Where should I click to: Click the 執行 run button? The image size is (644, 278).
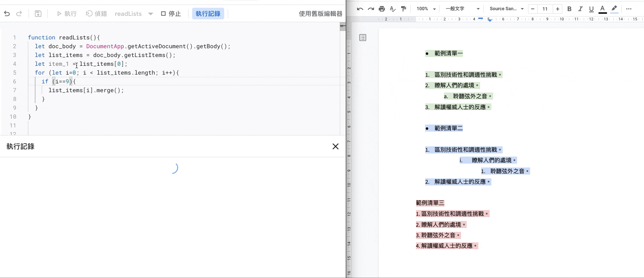[x=67, y=14]
